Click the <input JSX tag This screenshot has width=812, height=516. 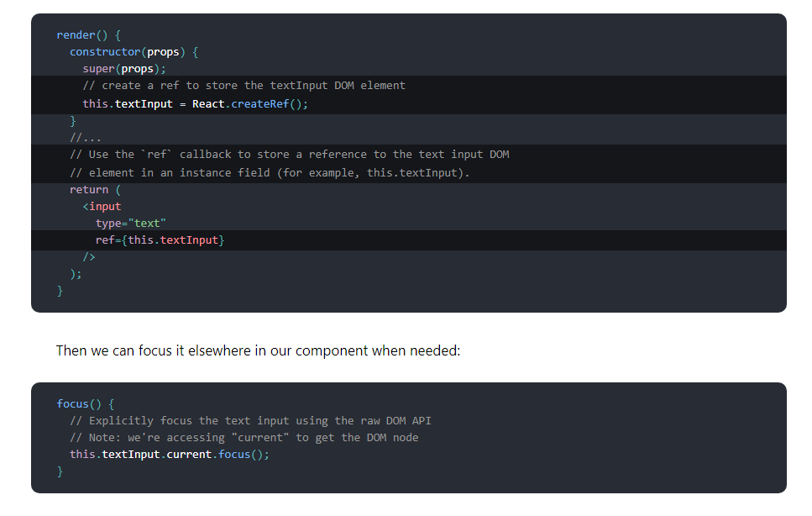point(102,207)
